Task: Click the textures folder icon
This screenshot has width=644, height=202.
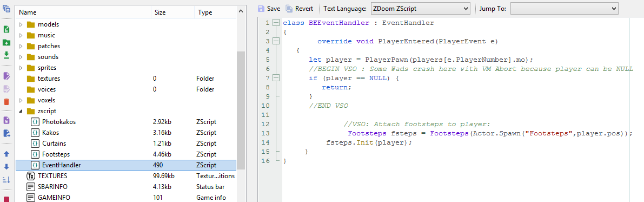Action: coord(30,79)
